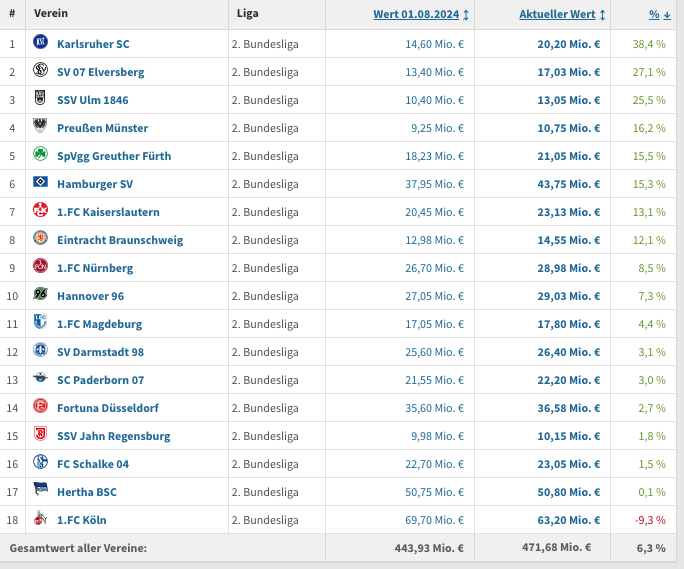
Task: Click the total 443,93 Mio. € value
Action: (429, 548)
